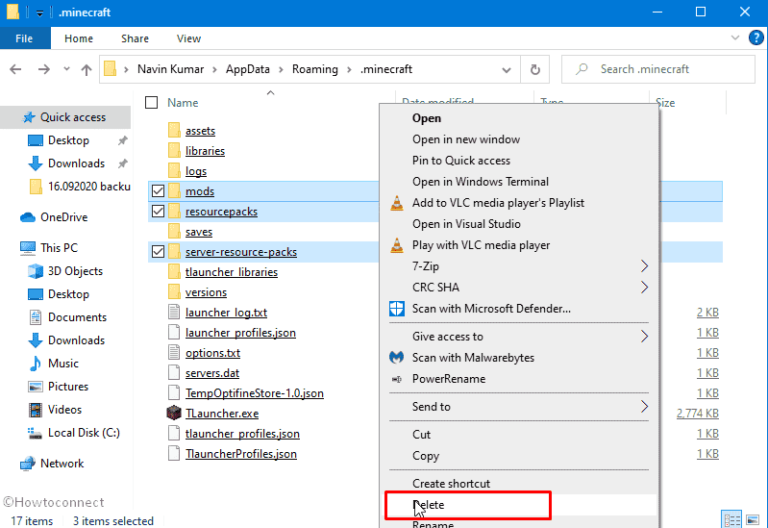Click the Videos film icon in sidebar
768x528 pixels.
click(35, 409)
